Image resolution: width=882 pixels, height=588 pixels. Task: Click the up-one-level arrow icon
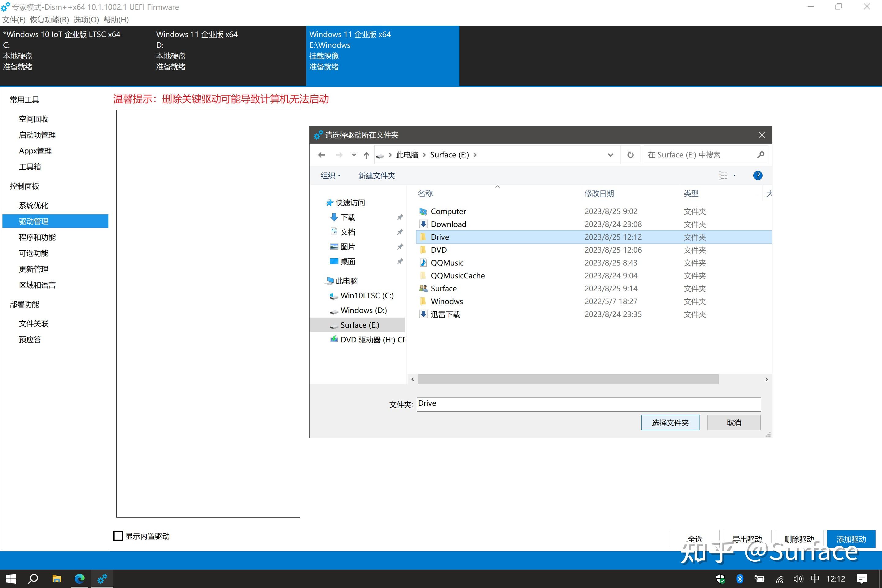click(x=366, y=155)
